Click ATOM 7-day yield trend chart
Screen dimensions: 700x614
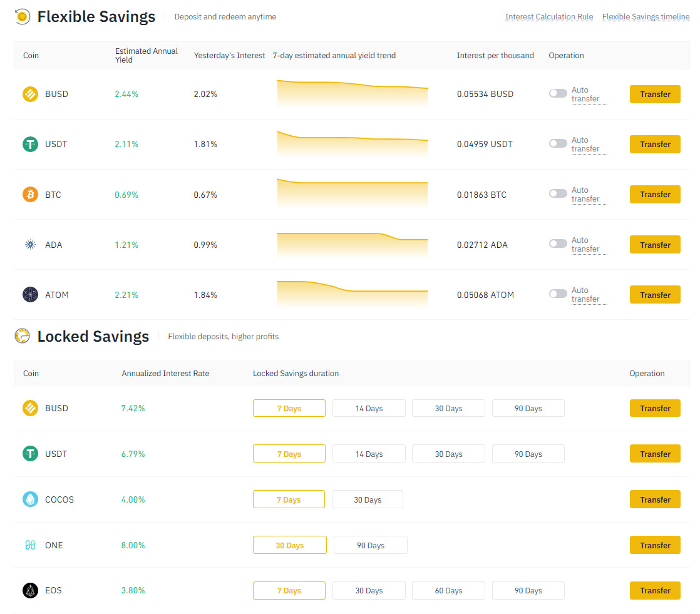(353, 295)
